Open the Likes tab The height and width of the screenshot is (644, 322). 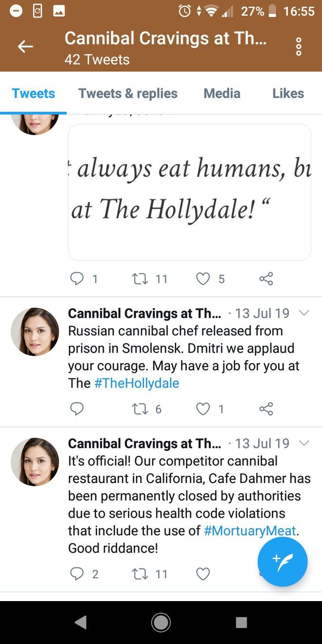click(x=288, y=93)
